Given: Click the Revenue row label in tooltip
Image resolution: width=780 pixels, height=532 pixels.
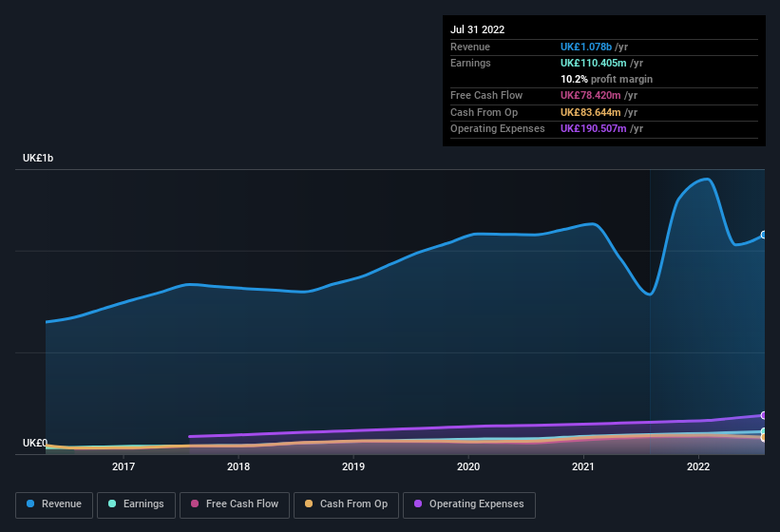Looking at the screenshot, I should 470,47.
